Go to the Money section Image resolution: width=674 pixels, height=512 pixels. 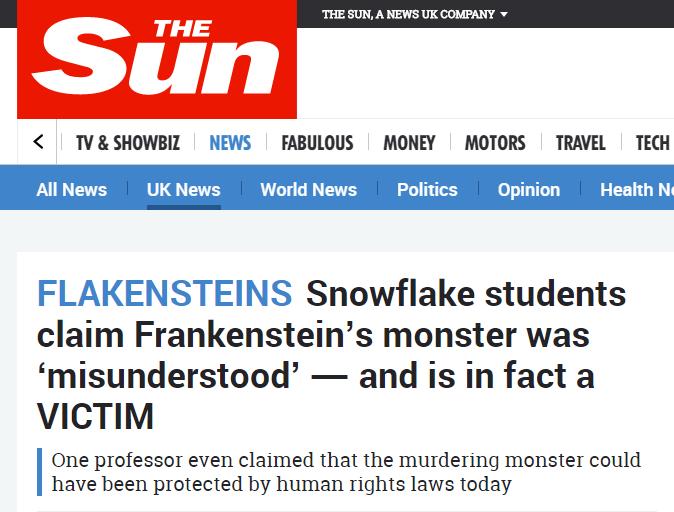click(409, 143)
